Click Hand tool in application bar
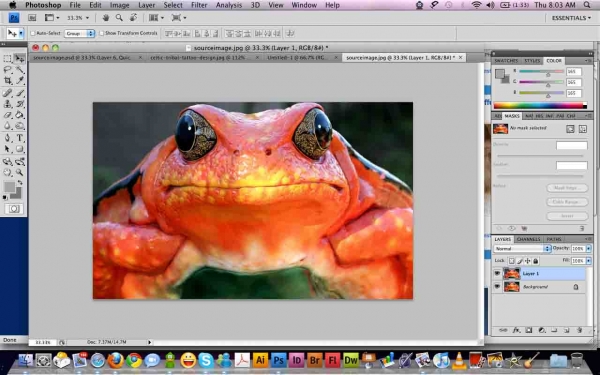Image resolution: width=600 pixels, height=375 pixels. tap(106, 18)
